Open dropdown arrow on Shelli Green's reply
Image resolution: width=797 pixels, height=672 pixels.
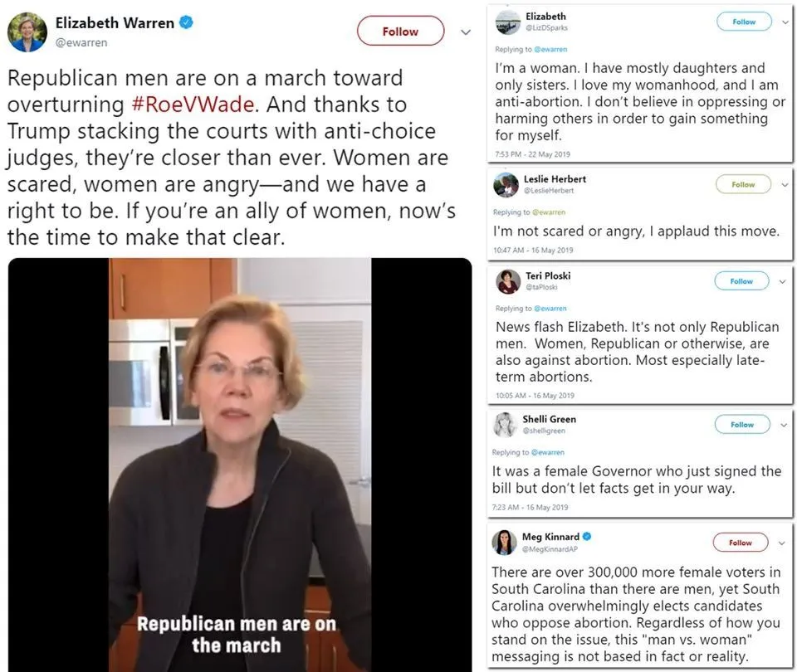pyautogui.click(x=783, y=424)
